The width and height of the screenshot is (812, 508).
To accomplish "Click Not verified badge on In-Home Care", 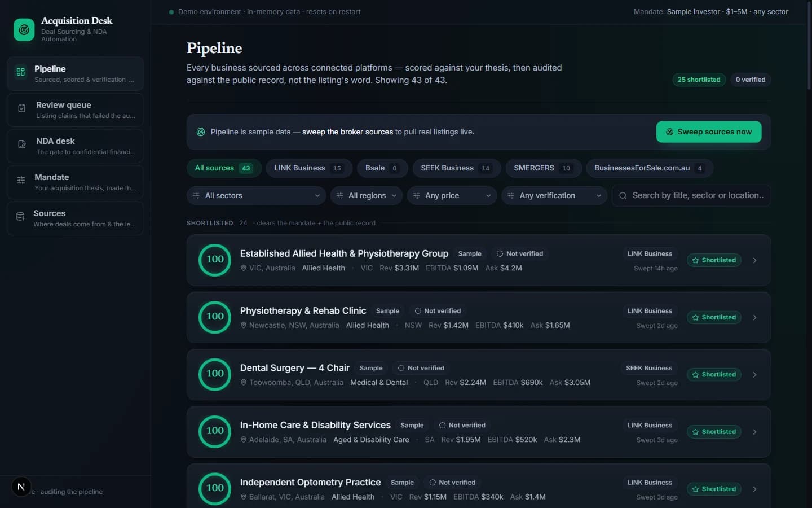I will [462, 425].
